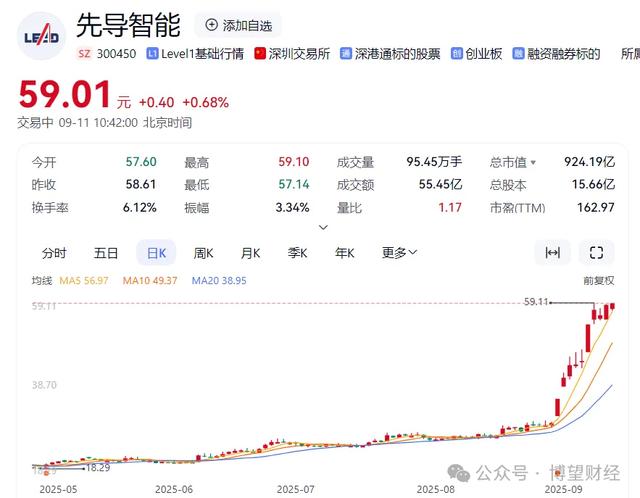Click the 创业板 tag

click(476, 53)
